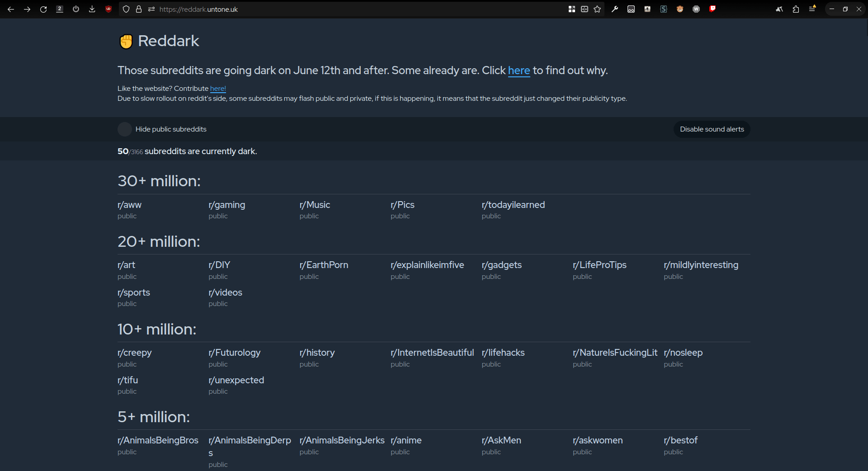The width and height of the screenshot is (868, 471).
Task: Open r/todayilearned subreddit link
Action: [x=513, y=205]
